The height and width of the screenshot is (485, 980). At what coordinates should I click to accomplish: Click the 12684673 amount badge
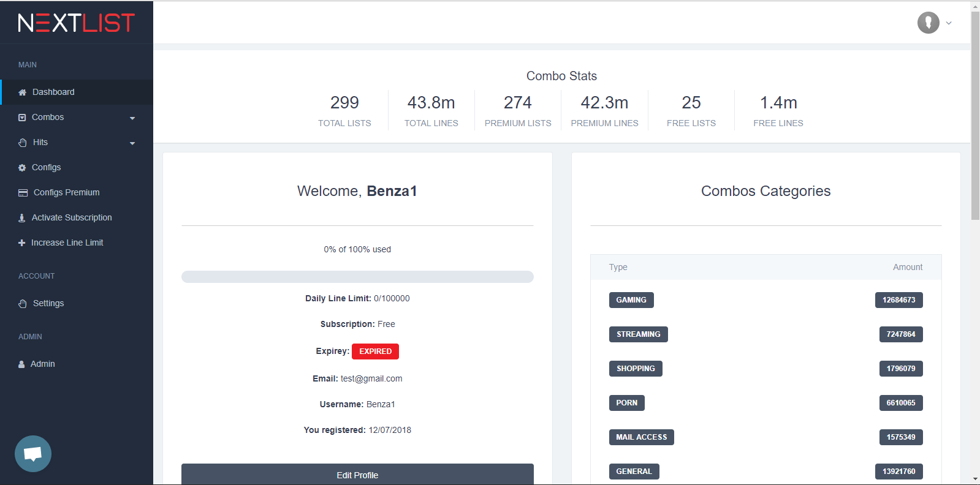[899, 300]
